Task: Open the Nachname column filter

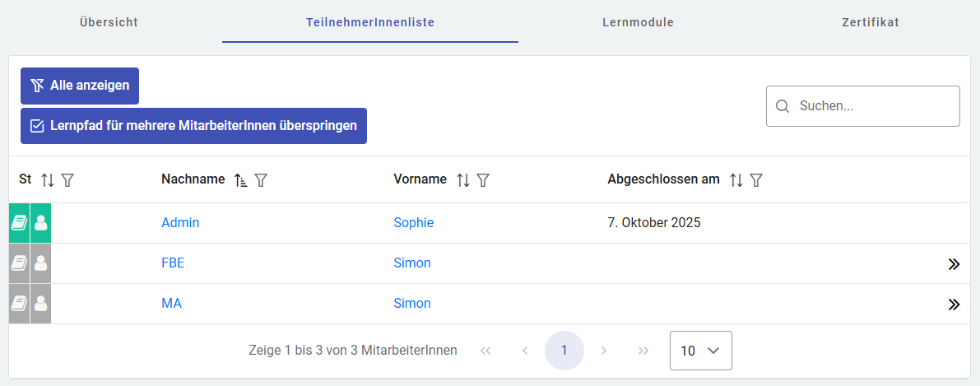Action: [261, 179]
